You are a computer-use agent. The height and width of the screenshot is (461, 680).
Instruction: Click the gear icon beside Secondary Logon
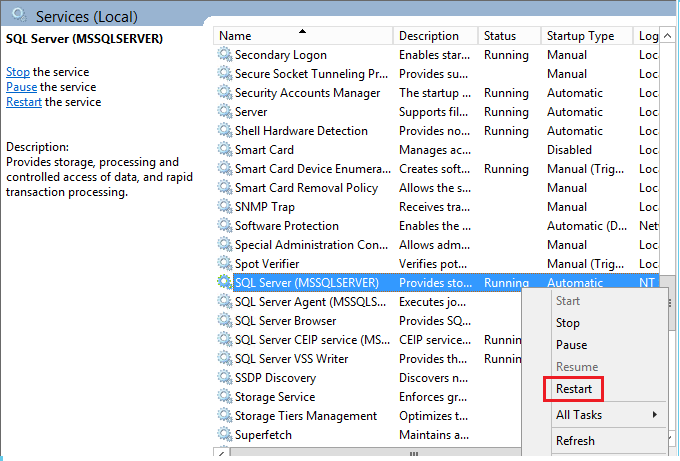tap(225, 55)
